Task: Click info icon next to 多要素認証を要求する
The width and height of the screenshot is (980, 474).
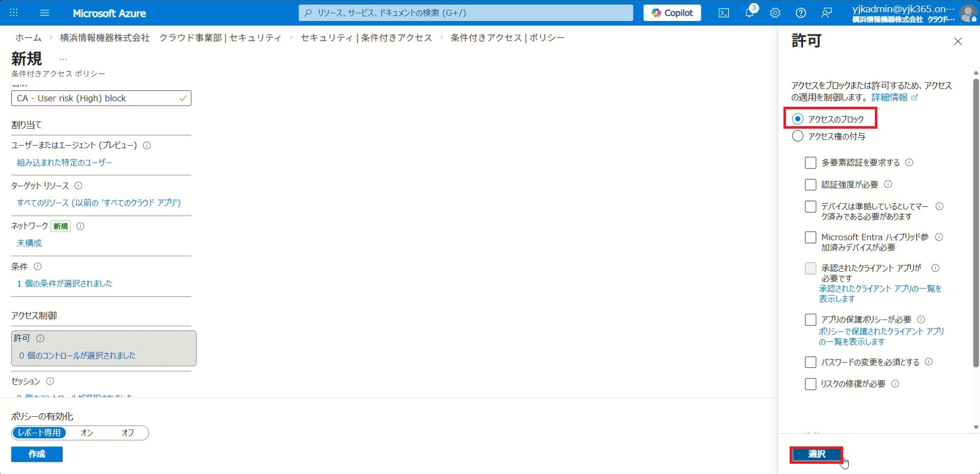Action: (909, 162)
